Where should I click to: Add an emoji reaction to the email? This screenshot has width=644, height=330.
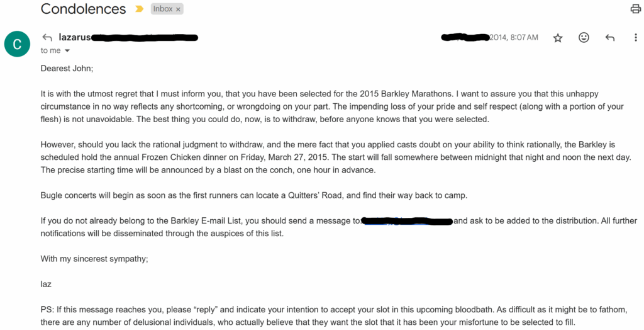point(584,37)
